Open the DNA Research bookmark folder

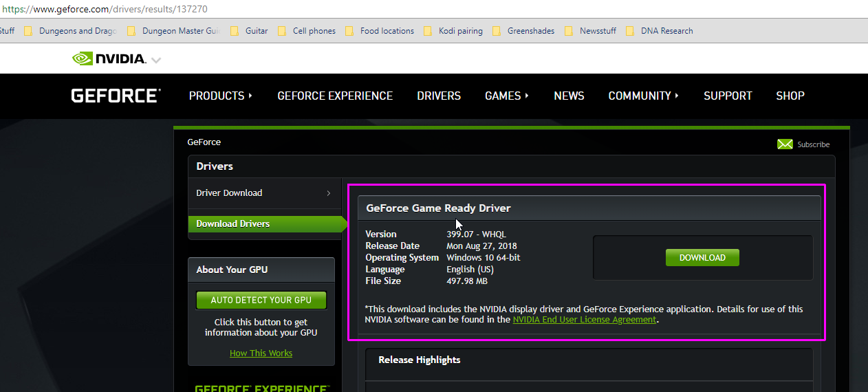(660, 31)
